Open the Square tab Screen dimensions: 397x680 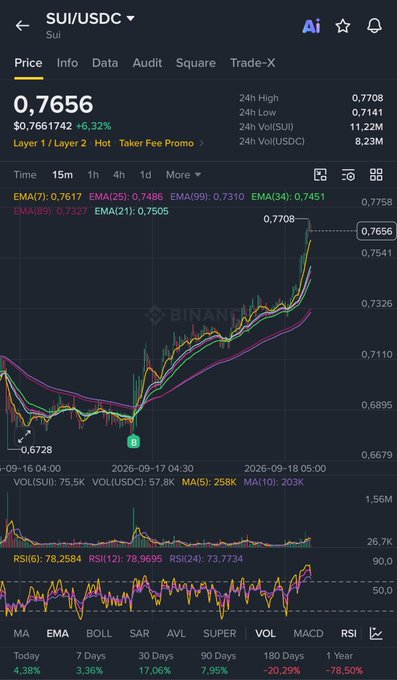pos(196,63)
